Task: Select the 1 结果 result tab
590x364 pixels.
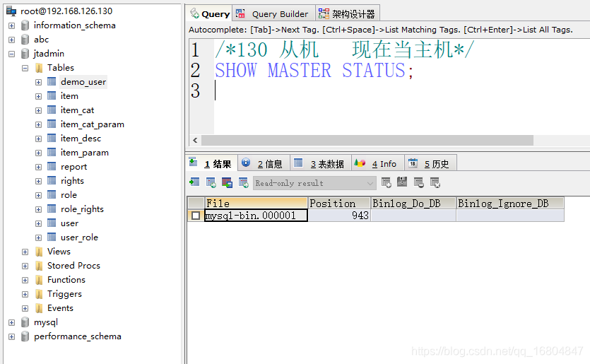Action: coord(212,164)
